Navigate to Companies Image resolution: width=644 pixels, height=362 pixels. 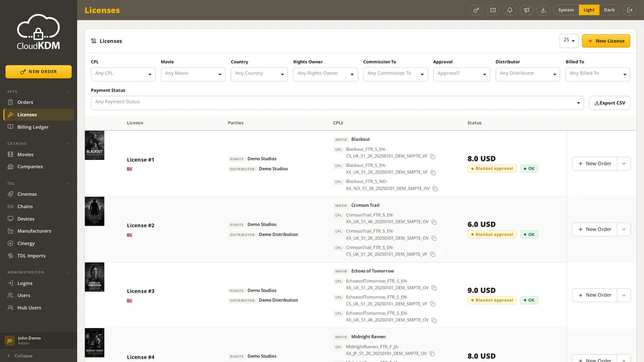pyautogui.click(x=38, y=166)
